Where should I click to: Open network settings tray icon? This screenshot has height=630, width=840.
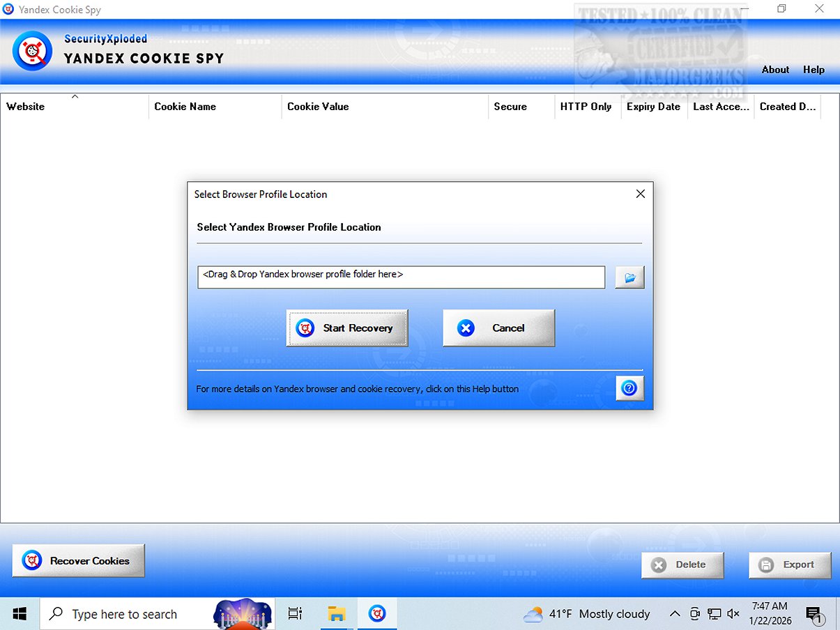tap(714, 614)
